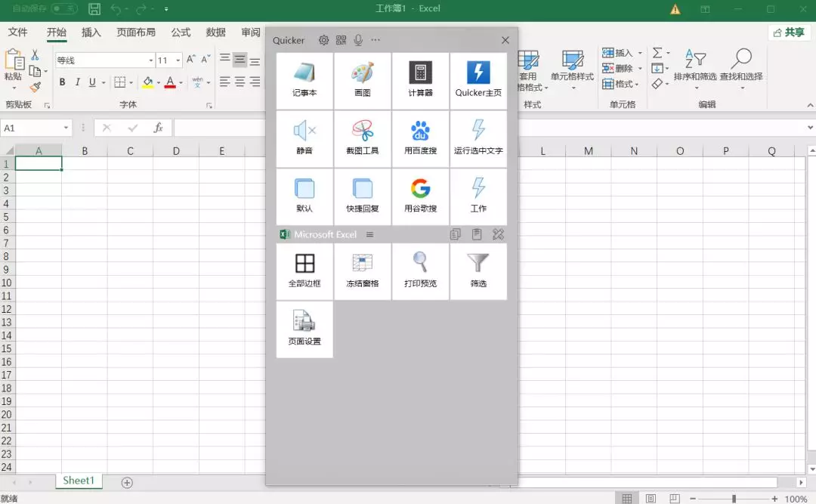Image resolution: width=816 pixels, height=504 pixels.
Task: Click the tools icon in Excel section bar
Action: pos(498,234)
